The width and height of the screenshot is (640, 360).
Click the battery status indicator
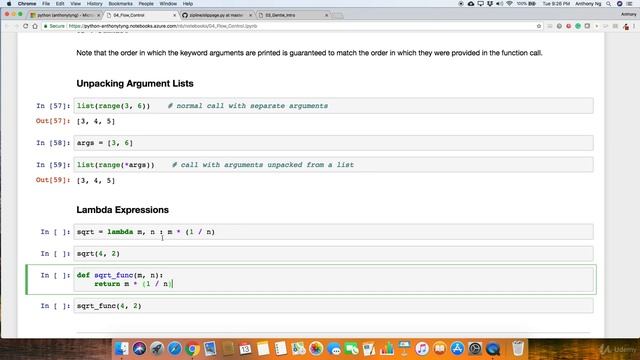tap(526, 4)
